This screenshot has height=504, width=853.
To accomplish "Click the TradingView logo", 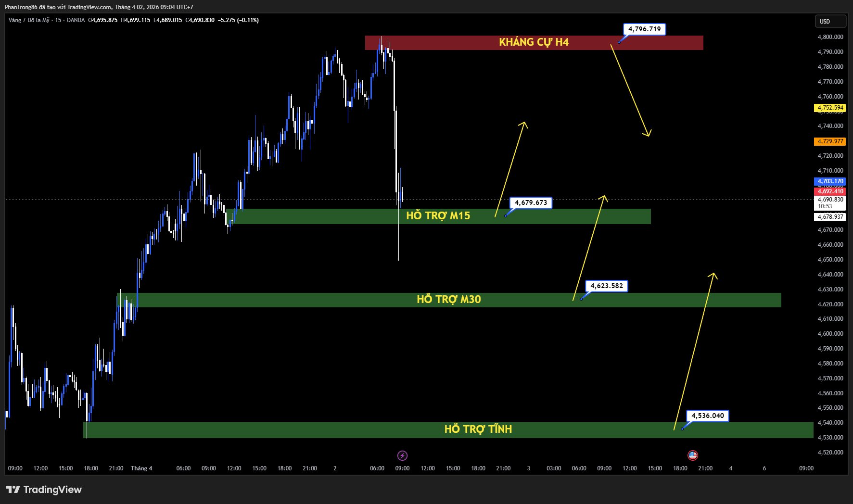I will pyautogui.click(x=44, y=490).
